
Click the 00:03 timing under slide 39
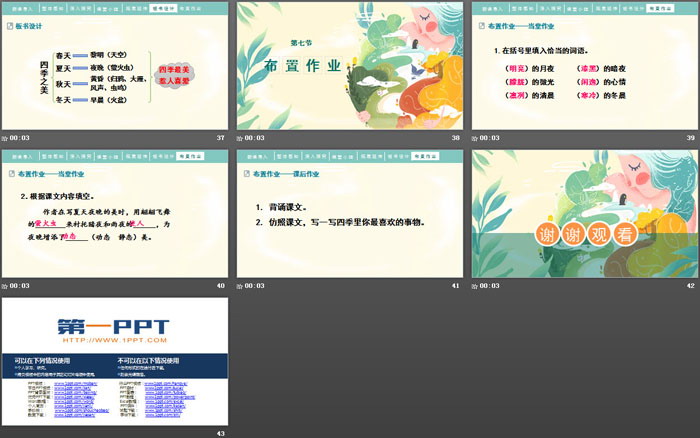490,138
